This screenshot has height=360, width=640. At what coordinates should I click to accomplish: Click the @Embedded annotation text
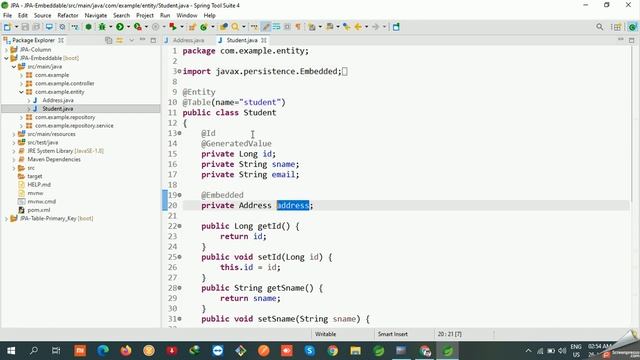coord(222,195)
